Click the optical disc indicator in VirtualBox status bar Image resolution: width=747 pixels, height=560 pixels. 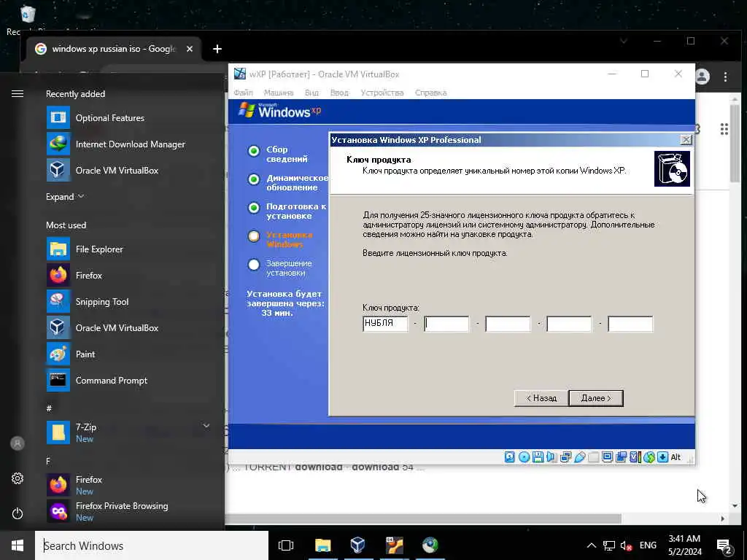coord(524,457)
